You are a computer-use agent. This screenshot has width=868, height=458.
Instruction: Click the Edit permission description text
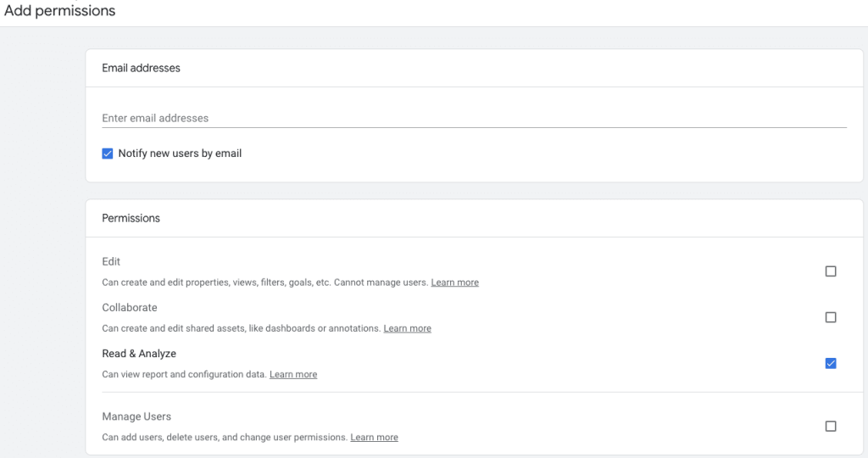pyautogui.click(x=265, y=282)
